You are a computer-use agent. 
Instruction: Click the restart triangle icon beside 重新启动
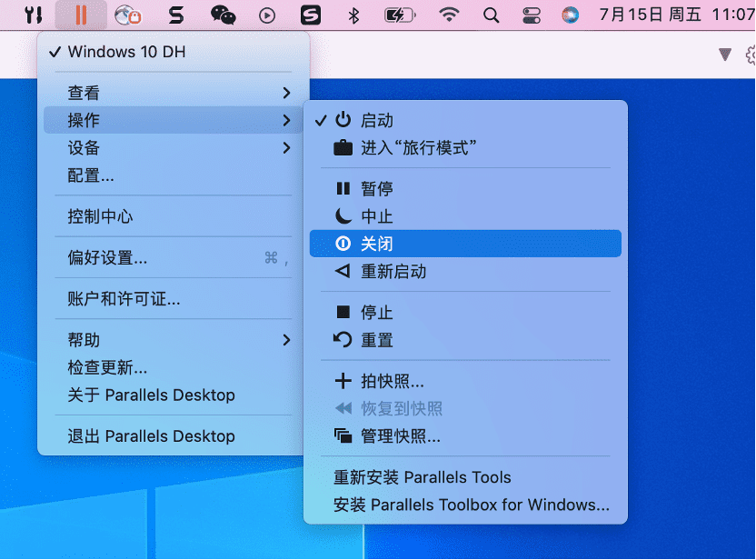coord(343,271)
